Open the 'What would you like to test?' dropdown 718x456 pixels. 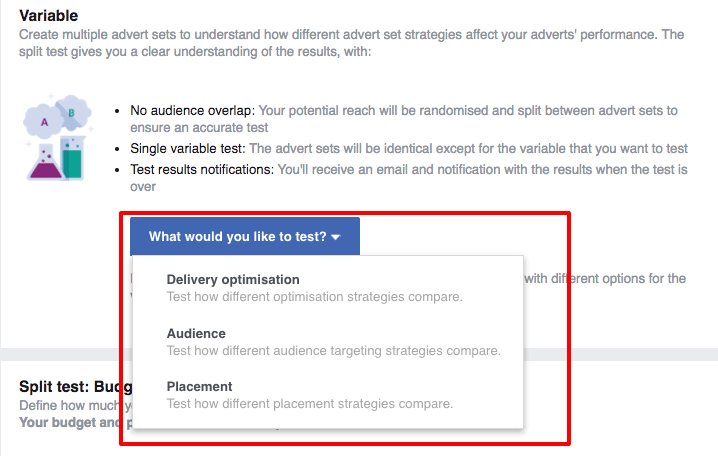pos(245,236)
